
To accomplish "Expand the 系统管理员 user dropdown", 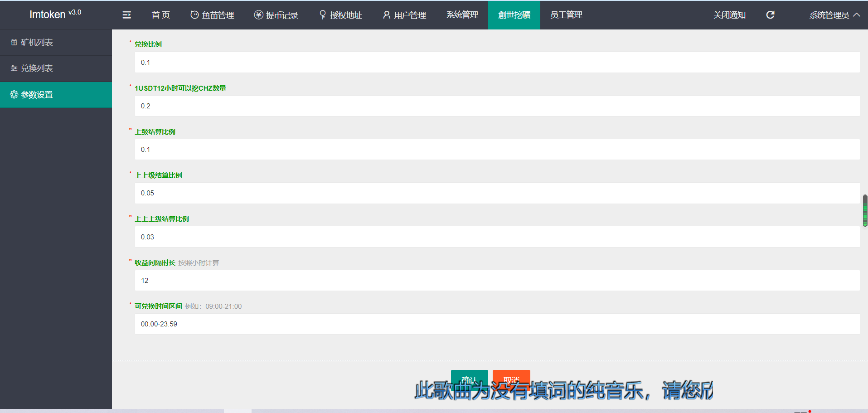I will tap(834, 15).
